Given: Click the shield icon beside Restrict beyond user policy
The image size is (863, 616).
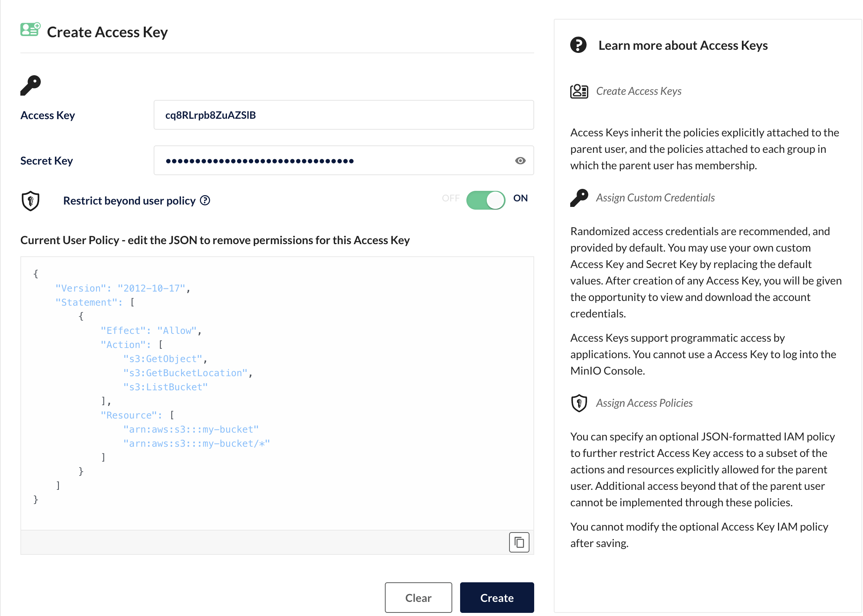Looking at the screenshot, I should (x=31, y=201).
